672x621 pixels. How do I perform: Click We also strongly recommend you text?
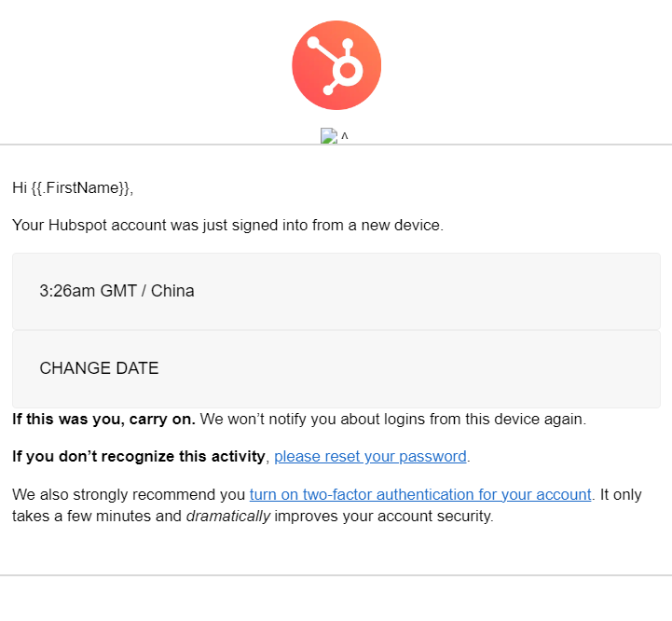pos(129,494)
